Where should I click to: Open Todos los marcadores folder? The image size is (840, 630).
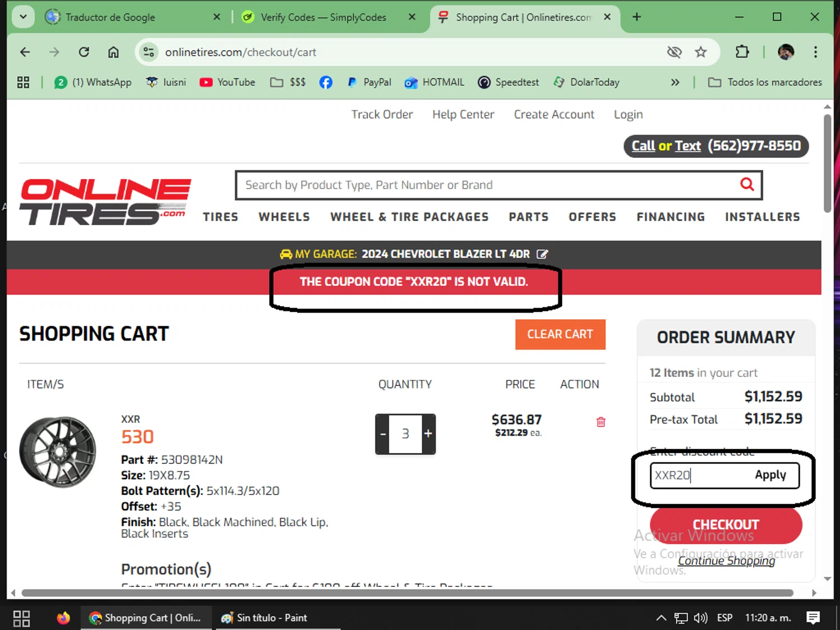click(x=765, y=82)
